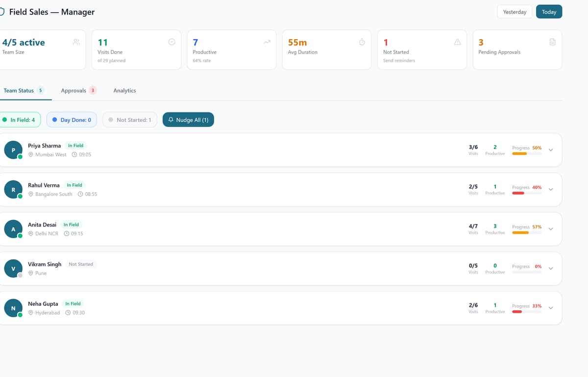Open the Avg Duration summary card
588x377 pixels.
coord(327,50)
